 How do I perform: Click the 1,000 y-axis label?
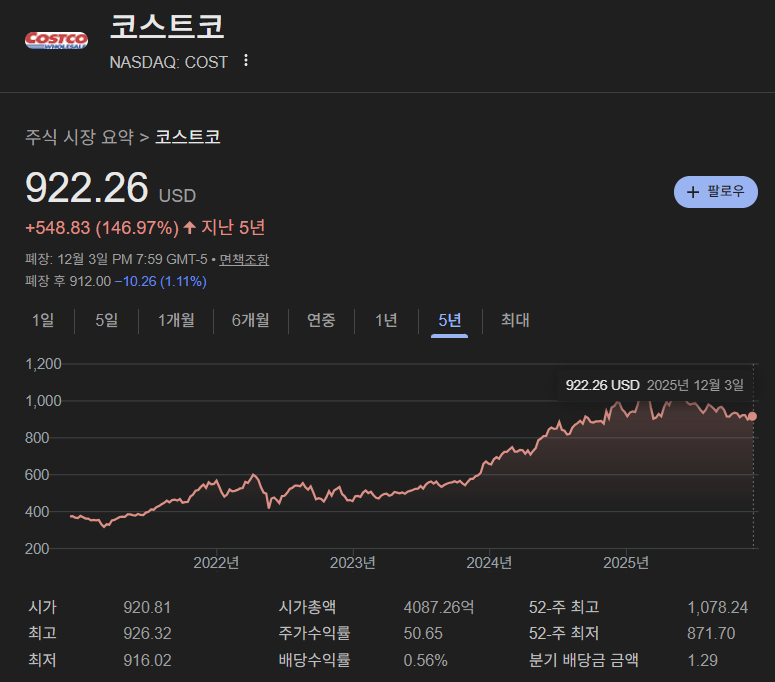coord(43,401)
